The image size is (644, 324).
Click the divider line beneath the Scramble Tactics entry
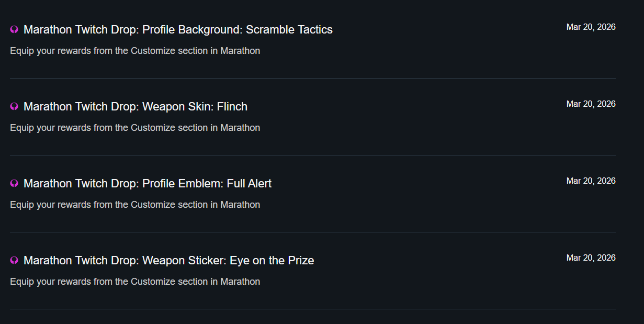coord(313,78)
